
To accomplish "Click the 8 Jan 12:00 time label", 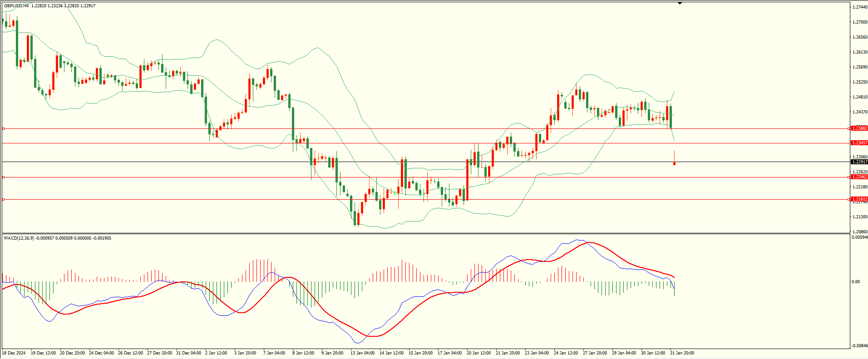I will point(303,353).
